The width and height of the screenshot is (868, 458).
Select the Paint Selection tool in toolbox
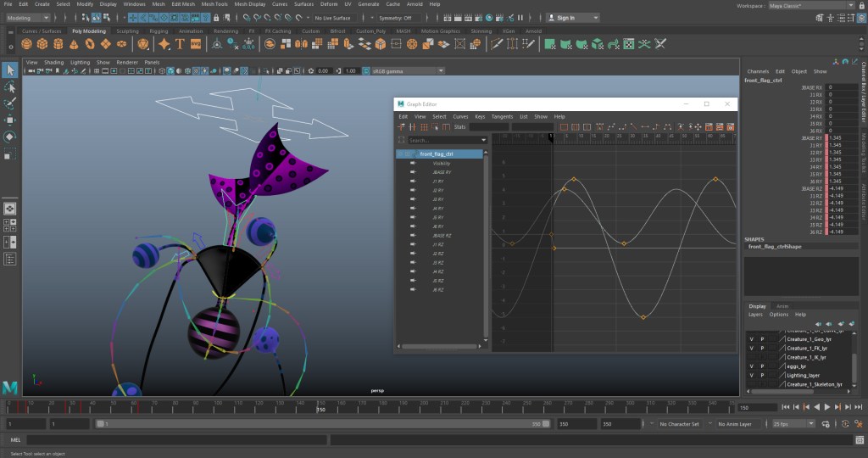[x=10, y=103]
